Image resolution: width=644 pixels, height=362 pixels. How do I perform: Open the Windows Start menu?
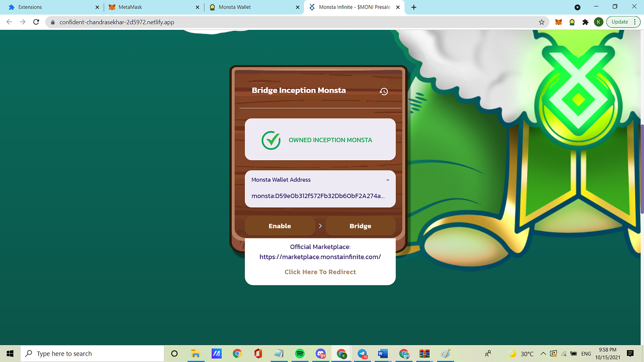coord(10,354)
